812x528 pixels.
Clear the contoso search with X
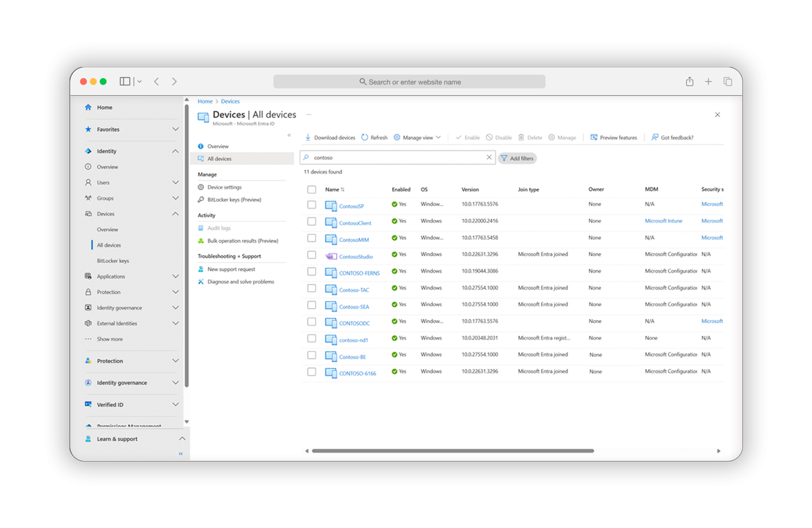[x=489, y=157]
